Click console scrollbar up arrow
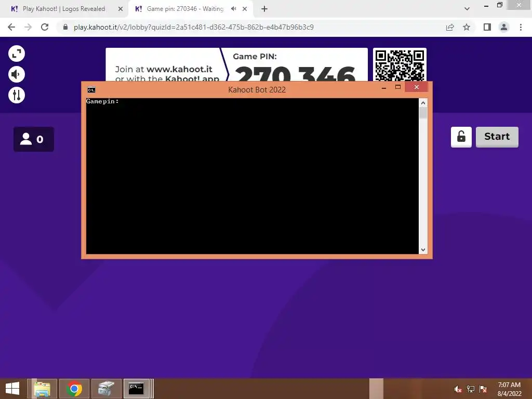 (423, 103)
